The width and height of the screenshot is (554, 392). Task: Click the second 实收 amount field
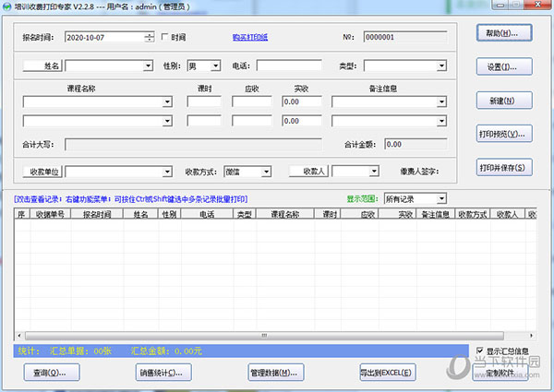coord(302,121)
